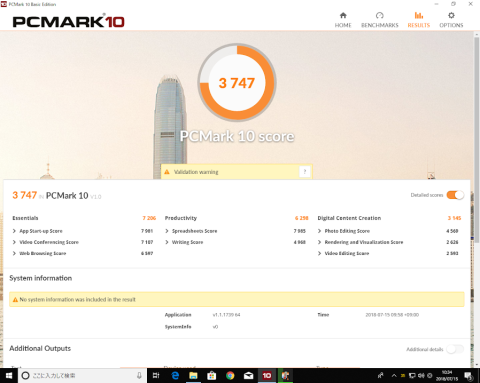This screenshot has width=480, height=383.
Task: Open the Mail app from taskbar
Action: pyautogui.click(x=248, y=376)
